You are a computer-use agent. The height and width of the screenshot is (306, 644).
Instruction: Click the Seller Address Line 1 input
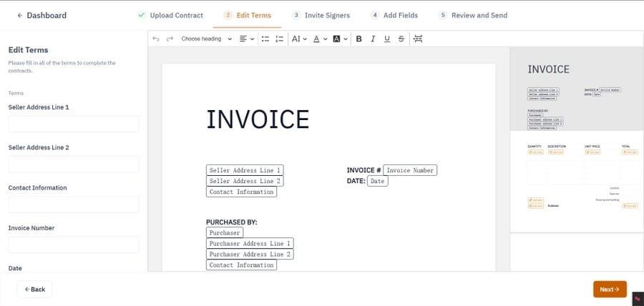[x=73, y=124]
